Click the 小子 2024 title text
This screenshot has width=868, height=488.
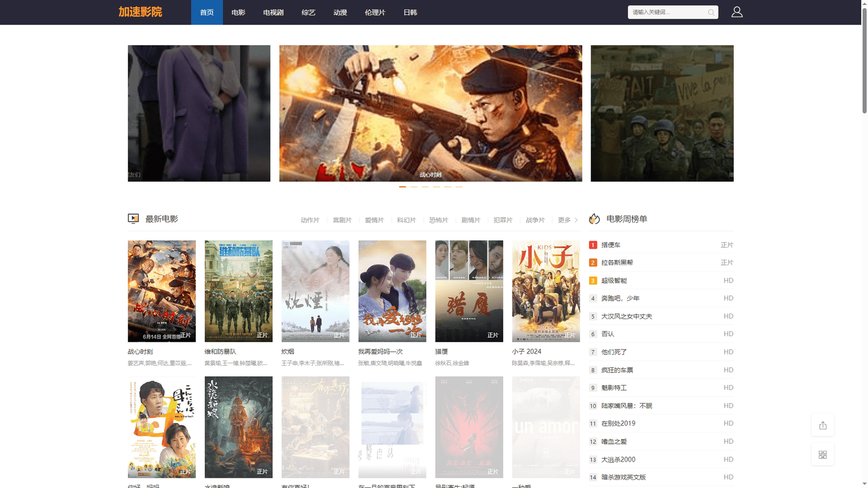click(x=527, y=351)
